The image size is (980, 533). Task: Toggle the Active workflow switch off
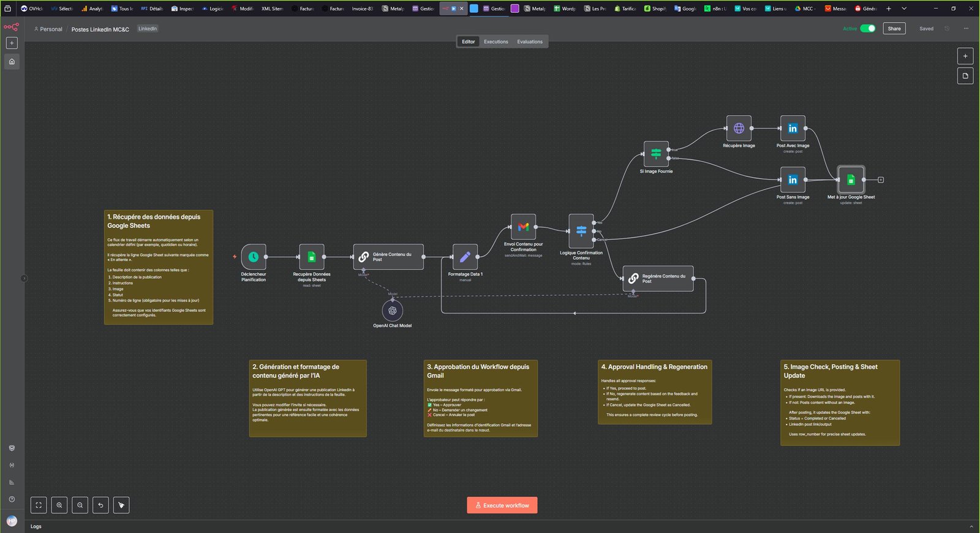[x=867, y=29]
